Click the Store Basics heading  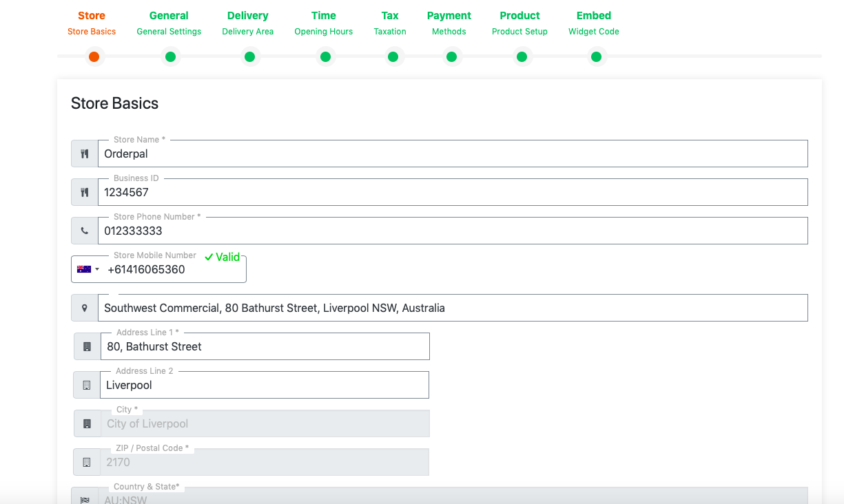pos(114,103)
